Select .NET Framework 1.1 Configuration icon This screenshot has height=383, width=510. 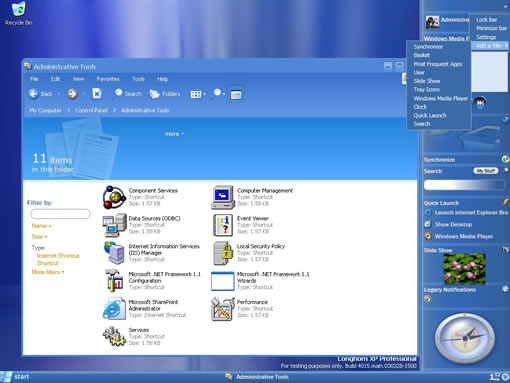(x=114, y=280)
